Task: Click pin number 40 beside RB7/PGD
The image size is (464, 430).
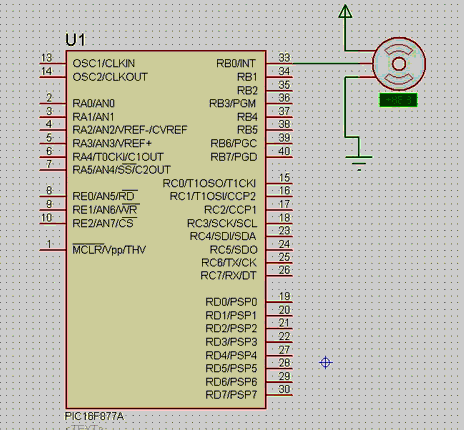Action: (284, 151)
